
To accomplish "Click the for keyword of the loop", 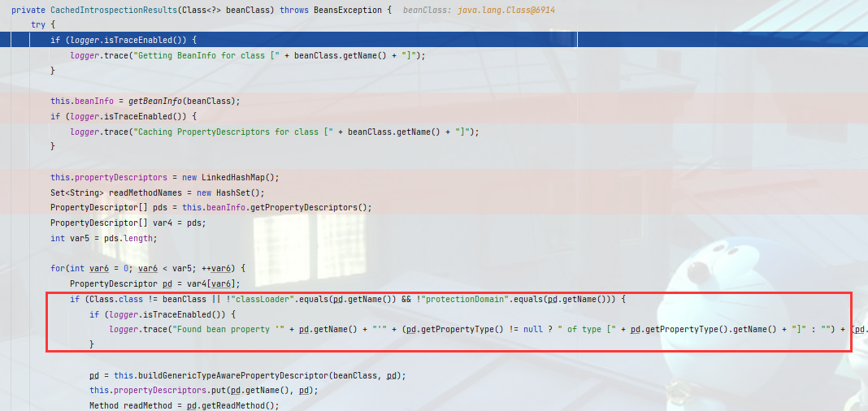I will [x=57, y=268].
